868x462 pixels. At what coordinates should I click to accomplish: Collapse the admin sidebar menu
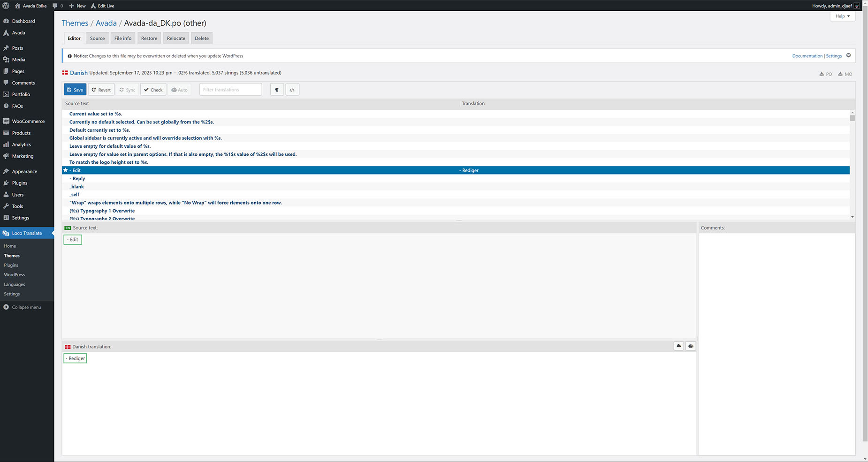(22, 307)
